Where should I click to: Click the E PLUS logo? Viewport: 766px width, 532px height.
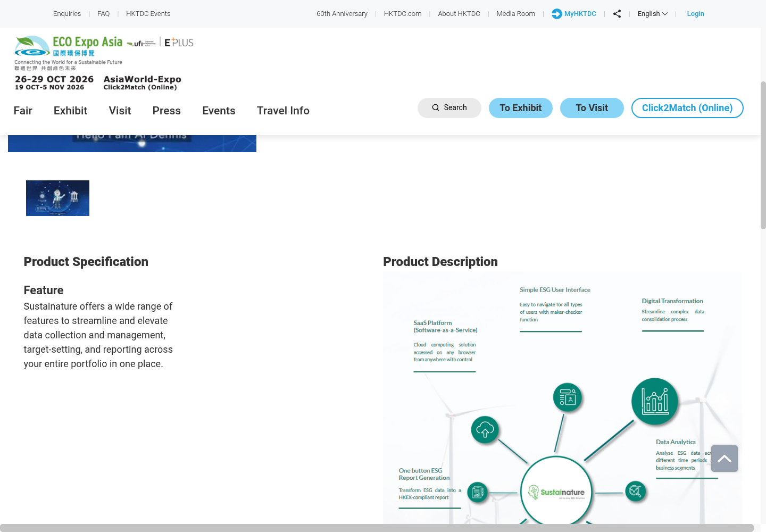pyautogui.click(x=179, y=43)
